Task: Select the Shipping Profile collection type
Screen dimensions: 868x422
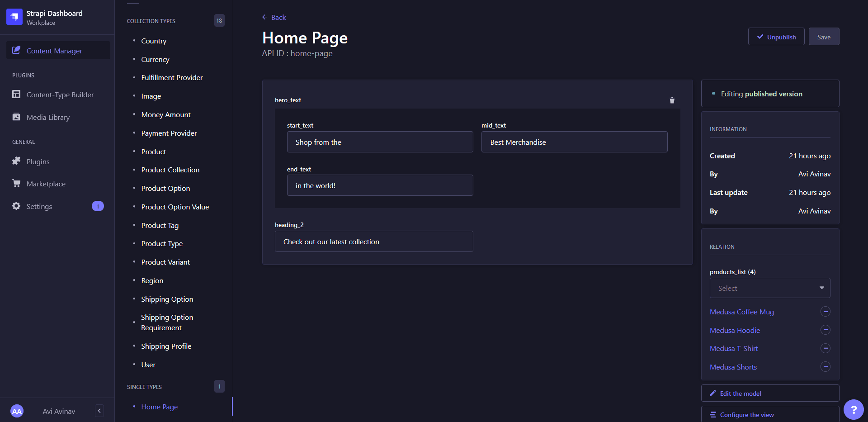Action: [x=166, y=346]
